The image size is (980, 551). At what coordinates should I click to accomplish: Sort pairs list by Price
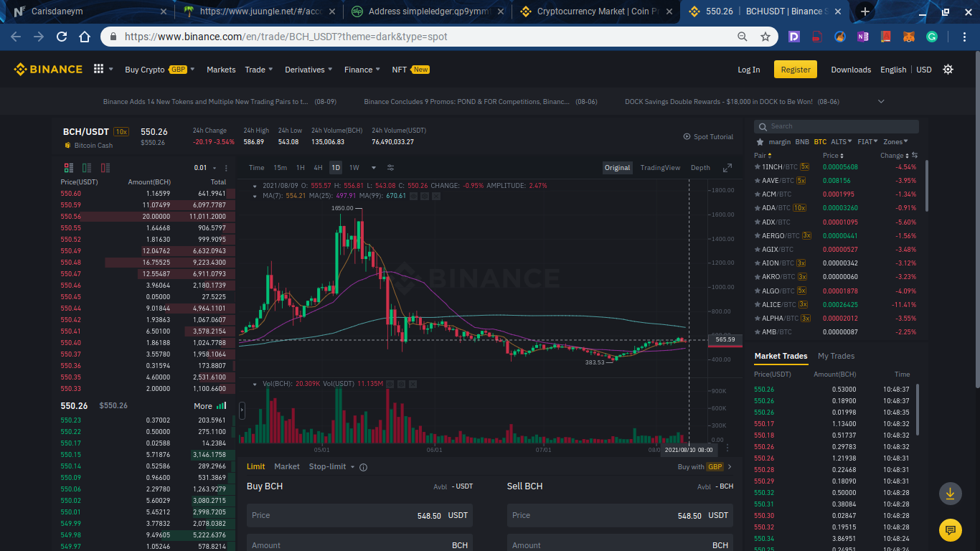tap(833, 155)
